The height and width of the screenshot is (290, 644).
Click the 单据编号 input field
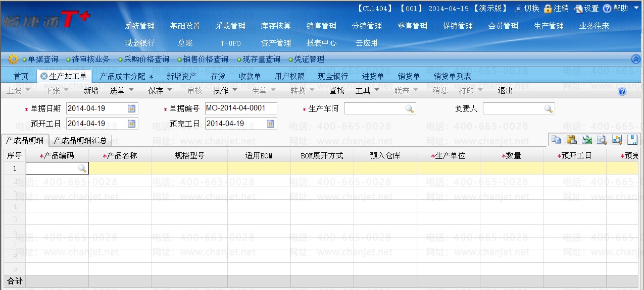241,108
